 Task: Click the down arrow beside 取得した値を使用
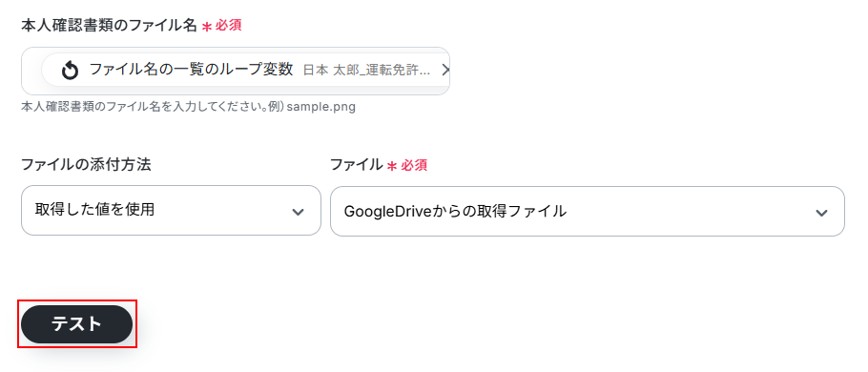pos(298,212)
